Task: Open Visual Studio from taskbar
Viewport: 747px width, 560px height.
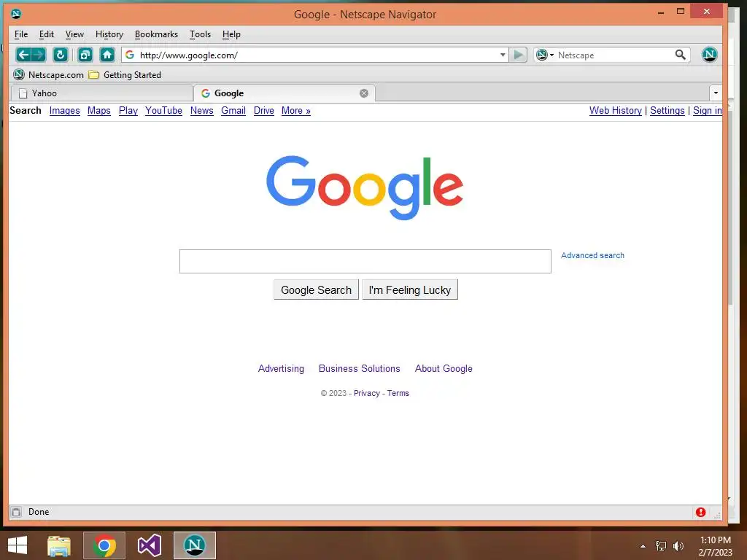Action: click(149, 545)
